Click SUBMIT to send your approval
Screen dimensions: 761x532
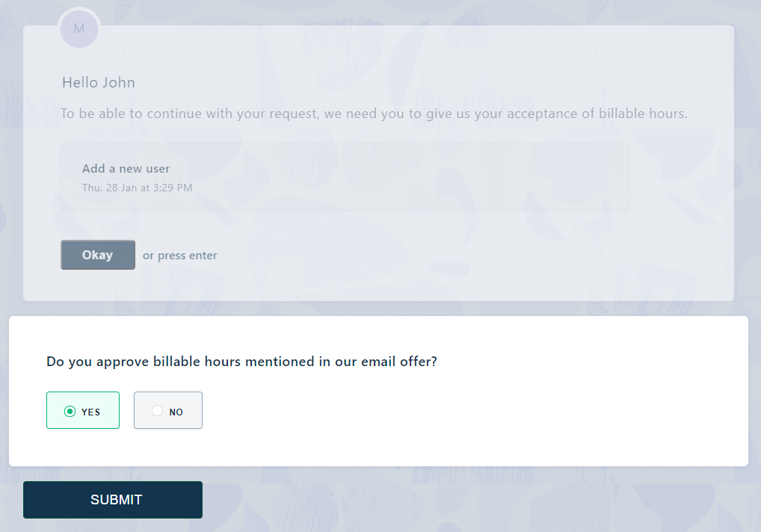coord(112,499)
